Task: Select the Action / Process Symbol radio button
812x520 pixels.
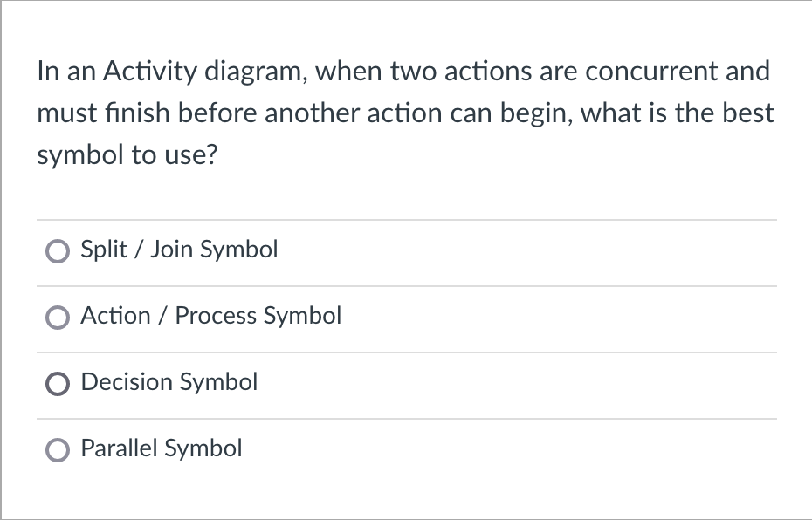Action: click(x=57, y=317)
